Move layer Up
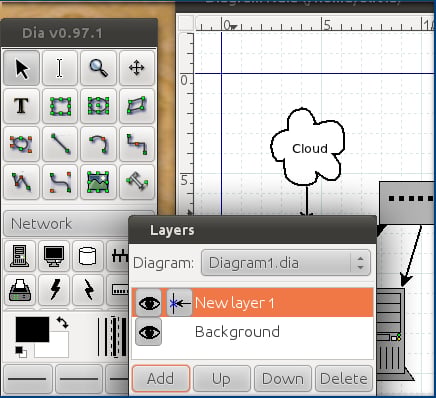Image resolution: width=436 pixels, height=398 pixels. point(221,379)
